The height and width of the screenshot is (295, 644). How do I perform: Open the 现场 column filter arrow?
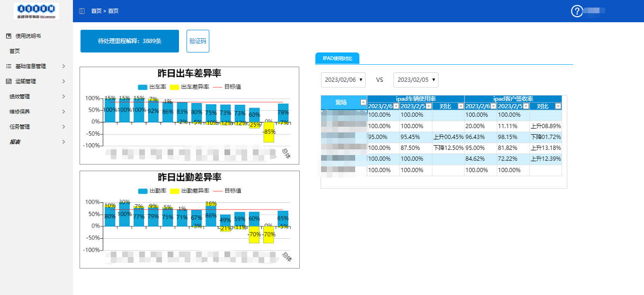click(363, 102)
